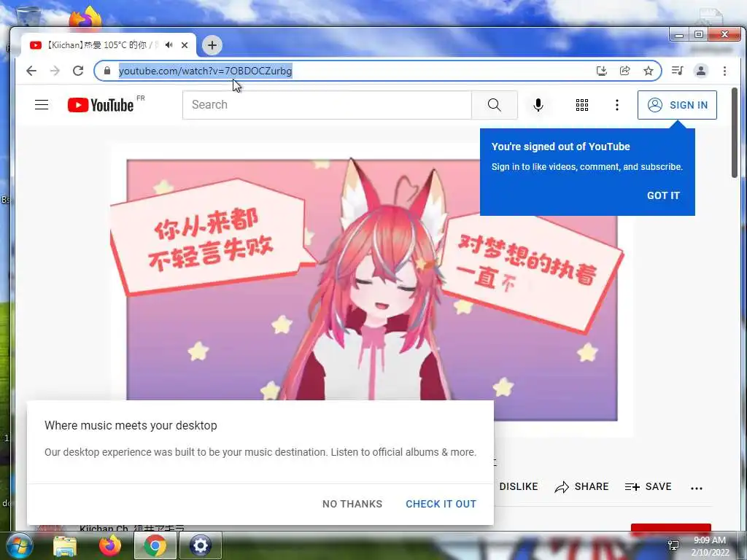
Task: Open the YouTube apps grid icon
Action: coord(581,105)
